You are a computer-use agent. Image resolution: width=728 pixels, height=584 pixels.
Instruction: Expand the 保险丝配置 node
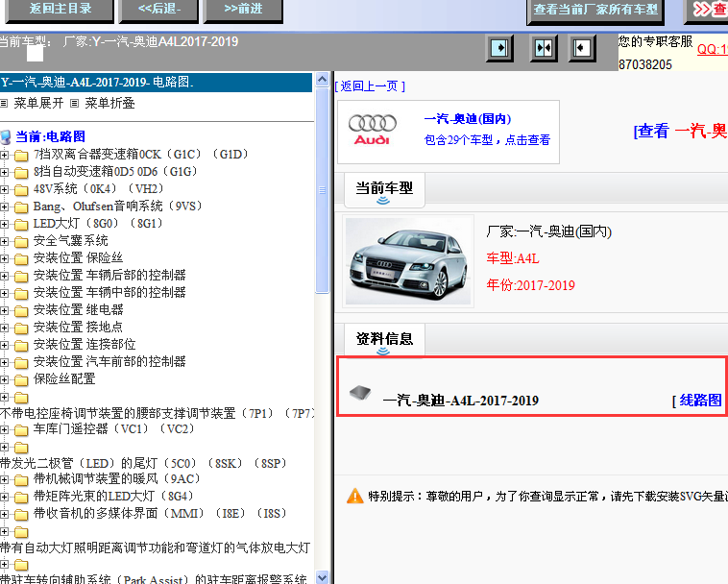[x=4, y=379]
